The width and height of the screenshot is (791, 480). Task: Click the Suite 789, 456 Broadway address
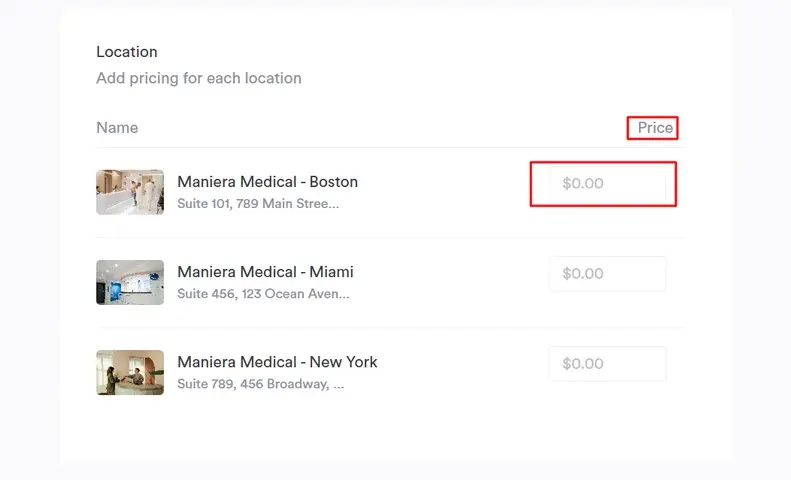click(260, 384)
